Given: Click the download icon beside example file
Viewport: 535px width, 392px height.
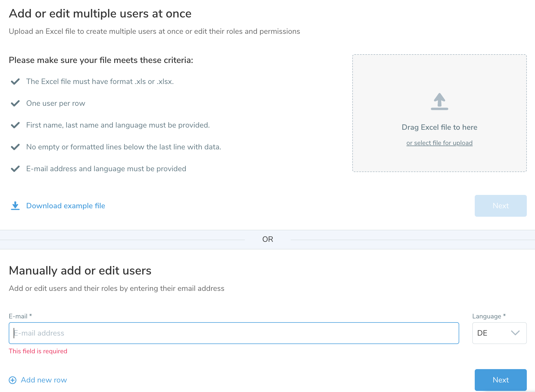Looking at the screenshot, I should coord(15,206).
